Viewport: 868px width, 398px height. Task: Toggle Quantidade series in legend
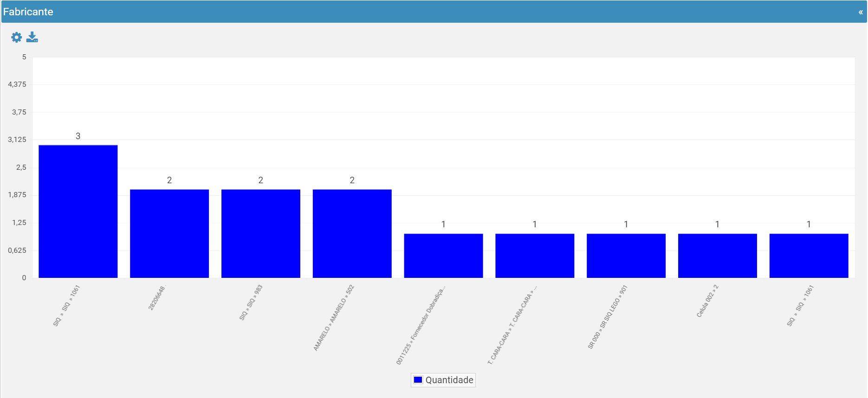tap(443, 380)
